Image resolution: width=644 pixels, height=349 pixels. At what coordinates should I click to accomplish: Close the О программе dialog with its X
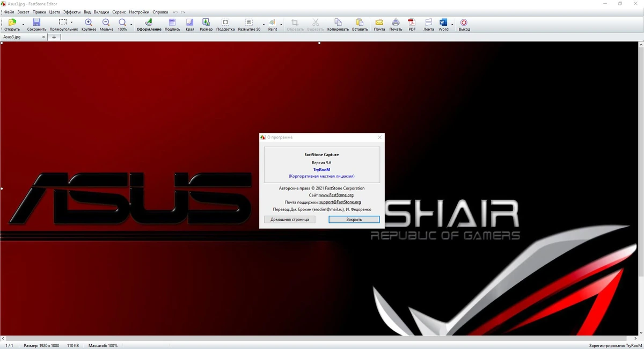point(379,137)
